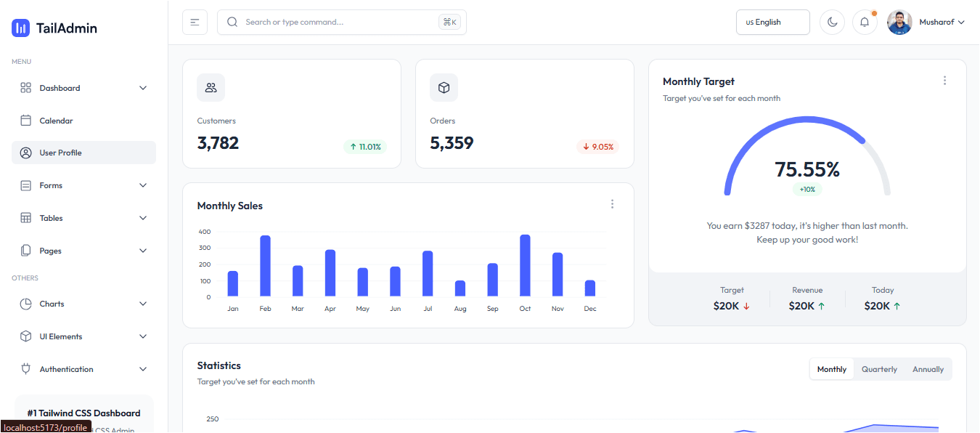Screen dimensions: 980x433
Task: Click the Orders box icon
Action: point(444,88)
